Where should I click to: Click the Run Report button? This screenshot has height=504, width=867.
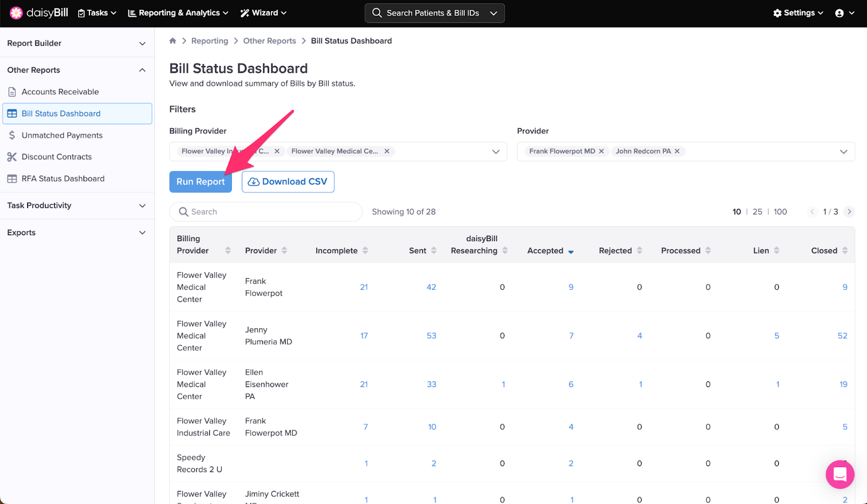click(200, 182)
